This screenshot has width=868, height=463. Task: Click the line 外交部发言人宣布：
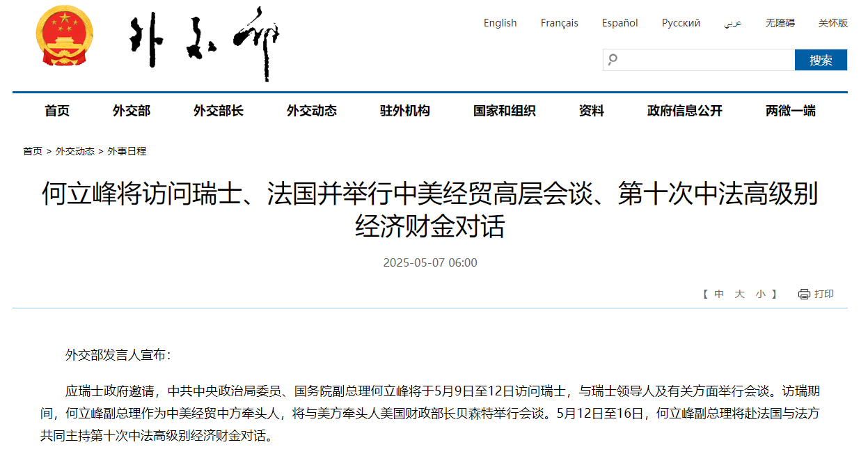pyautogui.click(x=118, y=354)
